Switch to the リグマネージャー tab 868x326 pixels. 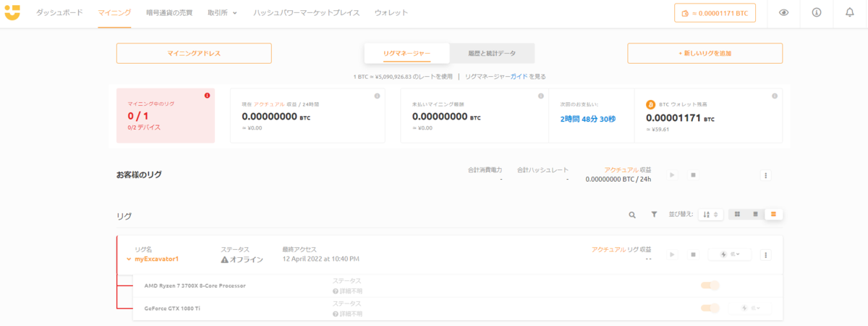[x=407, y=54]
